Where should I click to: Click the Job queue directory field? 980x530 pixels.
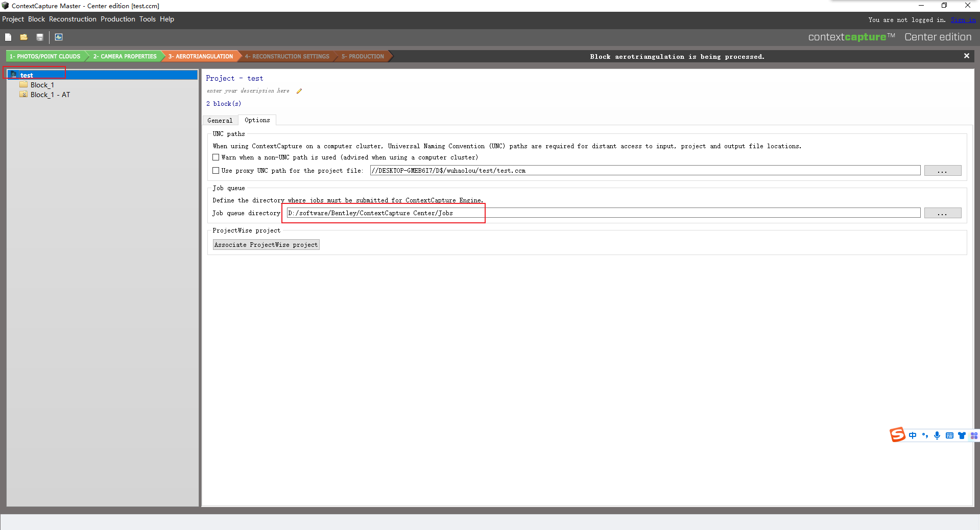click(603, 213)
